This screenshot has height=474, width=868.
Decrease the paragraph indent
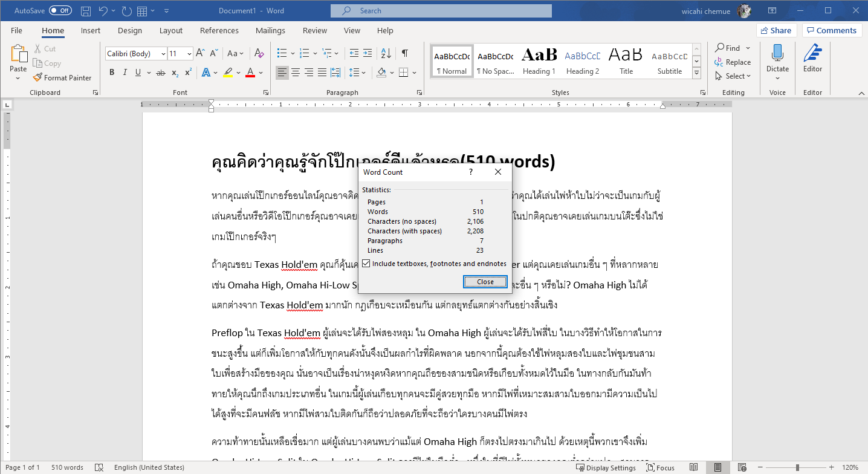(x=354, y=54)
